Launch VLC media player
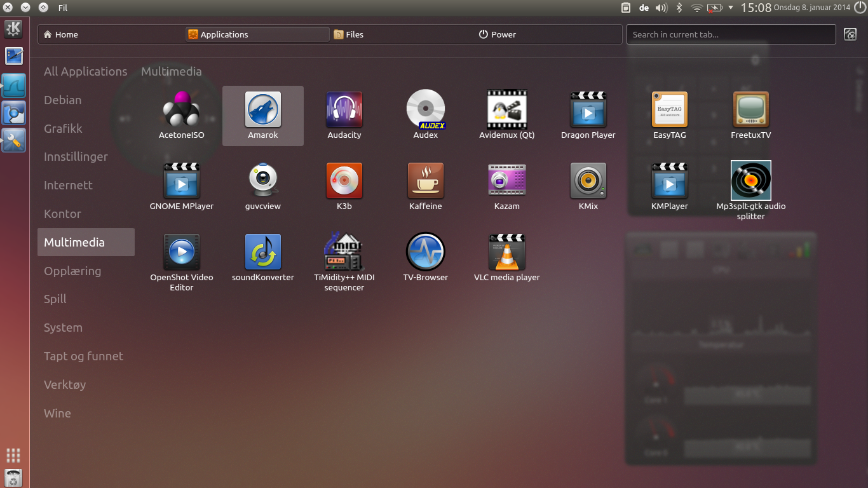 pos(507,258)
